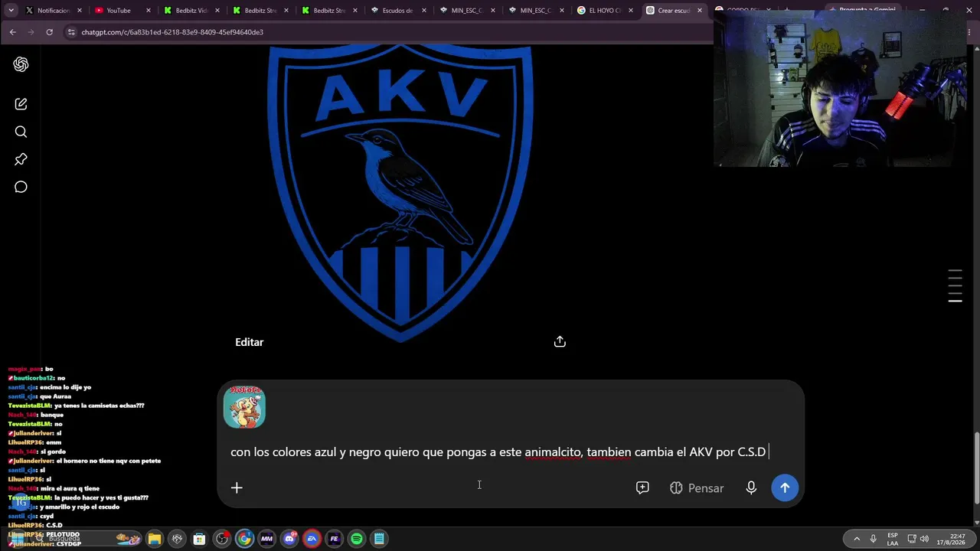Switch to the EL HOYO tab

[603, 11]
